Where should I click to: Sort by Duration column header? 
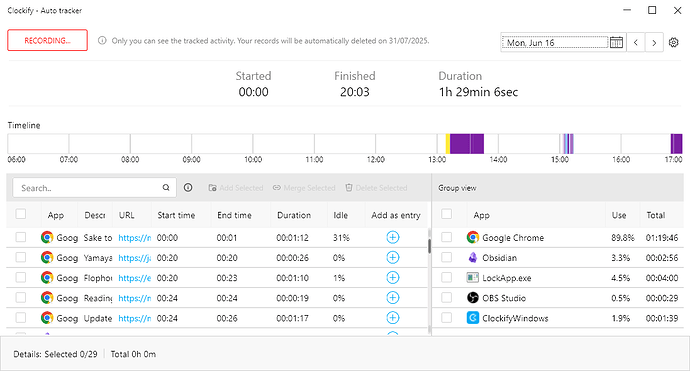(x=294, y=215)
